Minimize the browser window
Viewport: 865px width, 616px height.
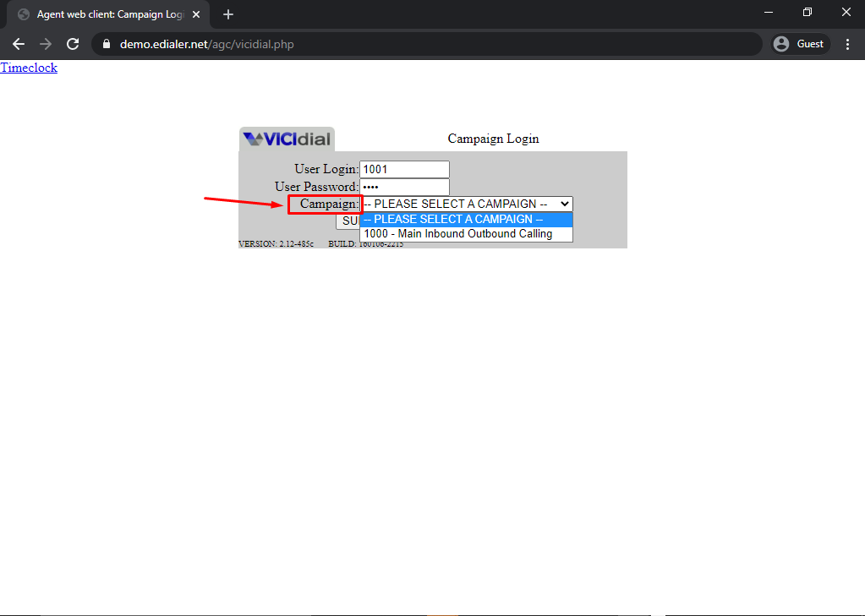[x=769, y=12]
